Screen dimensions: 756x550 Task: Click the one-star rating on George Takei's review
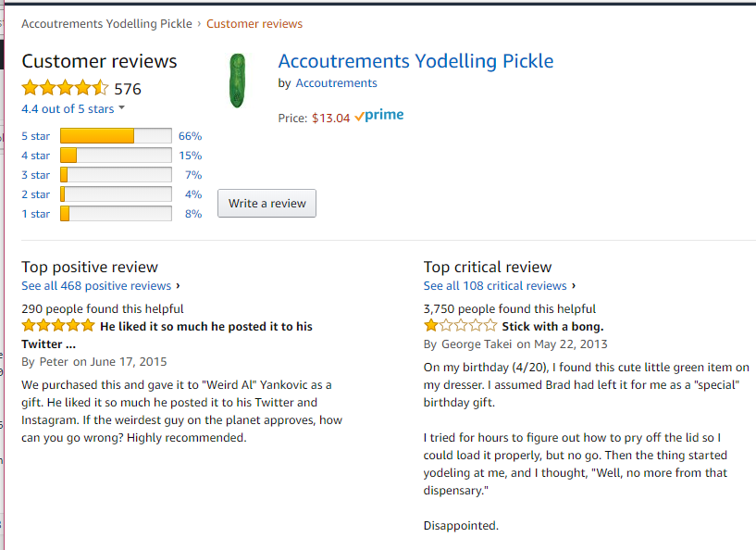click(460, 326)
